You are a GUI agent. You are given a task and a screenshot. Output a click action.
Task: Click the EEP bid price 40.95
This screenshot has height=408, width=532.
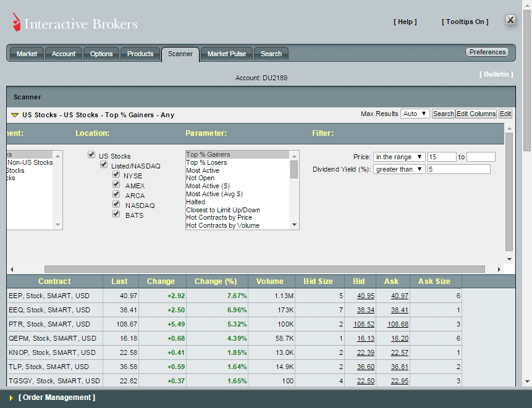pos(366,296)
